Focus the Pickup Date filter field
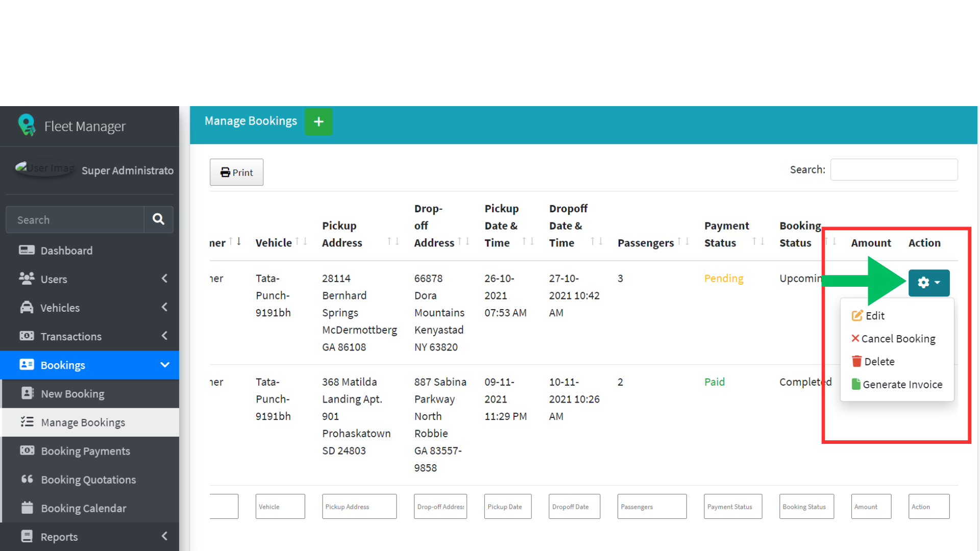Viewport: 980px width, 551px height. click(x=508, y=507)
